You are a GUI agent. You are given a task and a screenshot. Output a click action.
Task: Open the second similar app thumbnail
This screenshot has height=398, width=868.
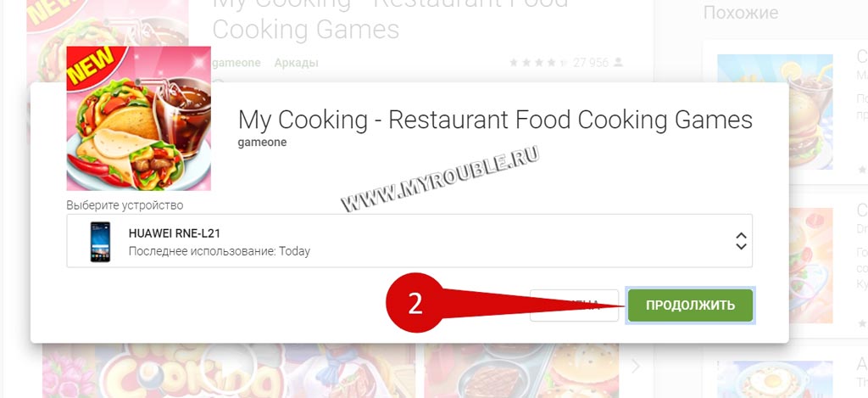coord(775,266)
